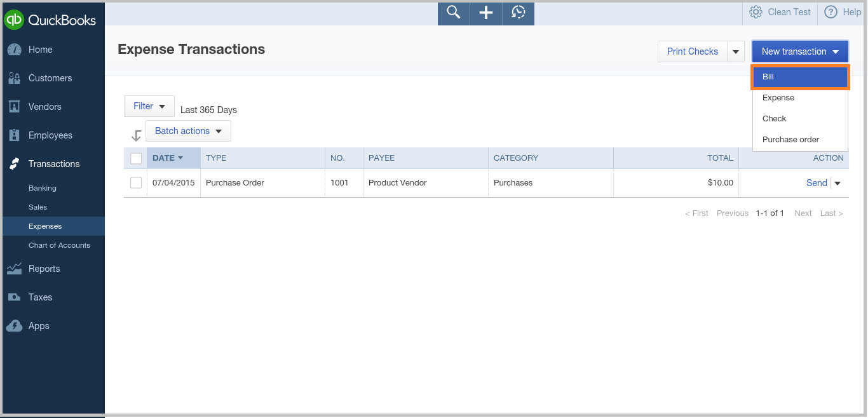The height and width of the screenshot is (418, 868).
Task: Click the Print Checks button
Action: (693, 51)
